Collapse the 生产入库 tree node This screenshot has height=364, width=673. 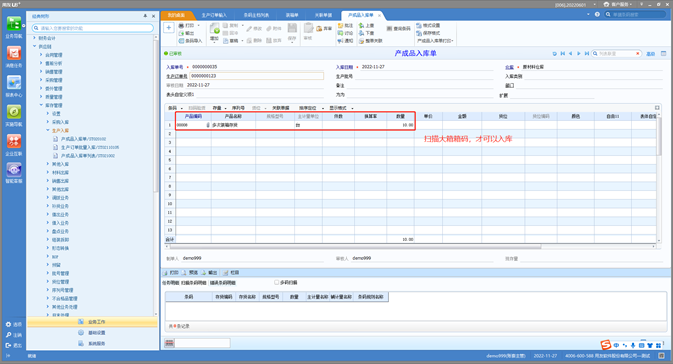click(x=48, y=130)
